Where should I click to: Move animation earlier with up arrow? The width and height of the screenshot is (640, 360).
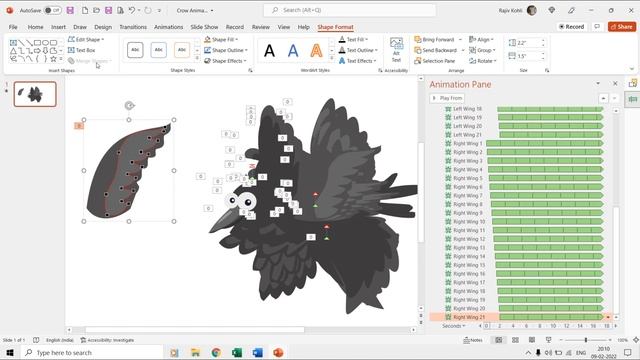tap(603, 98)
